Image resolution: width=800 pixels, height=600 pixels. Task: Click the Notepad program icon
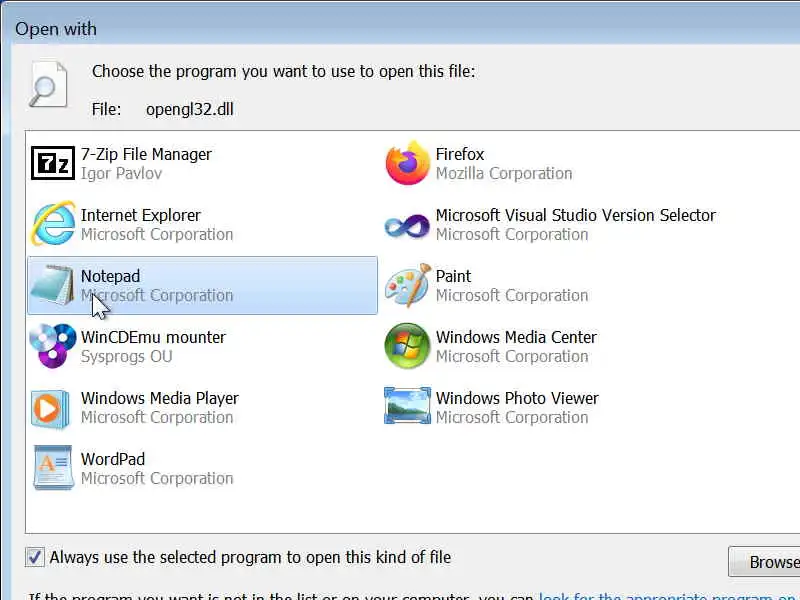tap(53, 285)
